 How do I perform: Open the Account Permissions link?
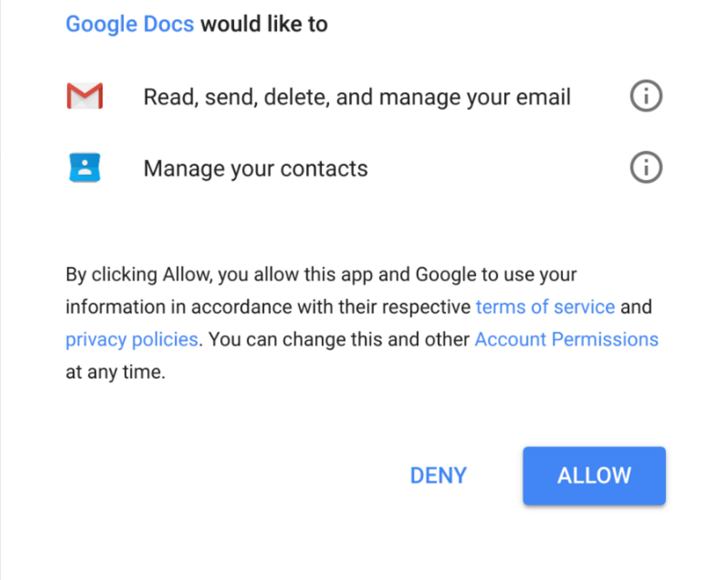point(566,339)
